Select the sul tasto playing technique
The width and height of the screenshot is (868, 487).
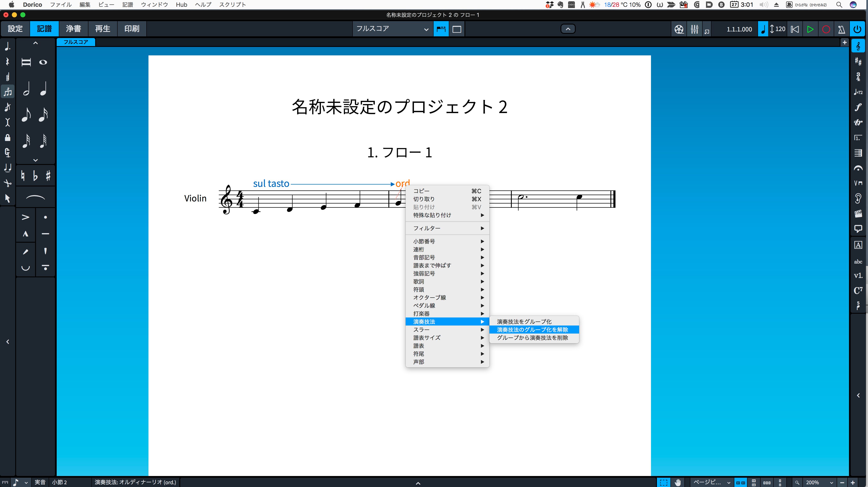click(x=271, y=183)
